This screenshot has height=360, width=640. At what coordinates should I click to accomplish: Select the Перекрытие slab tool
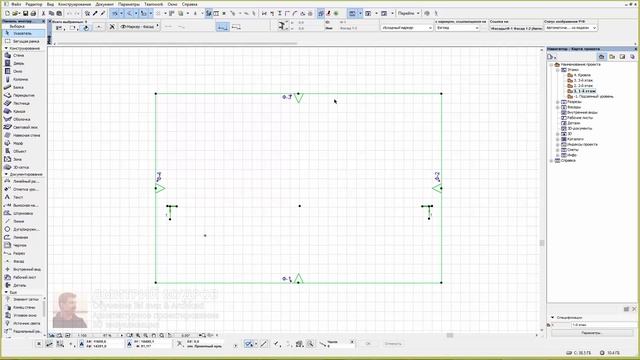click(24, 95)
